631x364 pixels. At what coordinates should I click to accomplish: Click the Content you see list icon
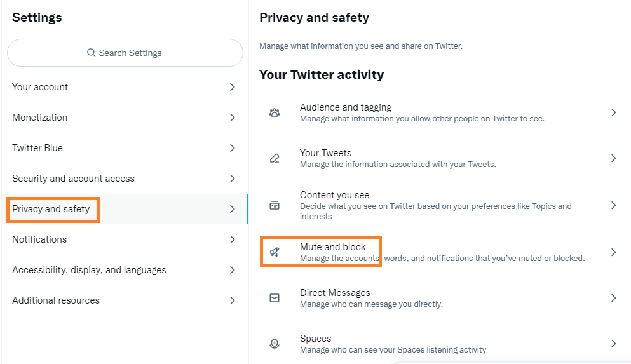point(275,206)
